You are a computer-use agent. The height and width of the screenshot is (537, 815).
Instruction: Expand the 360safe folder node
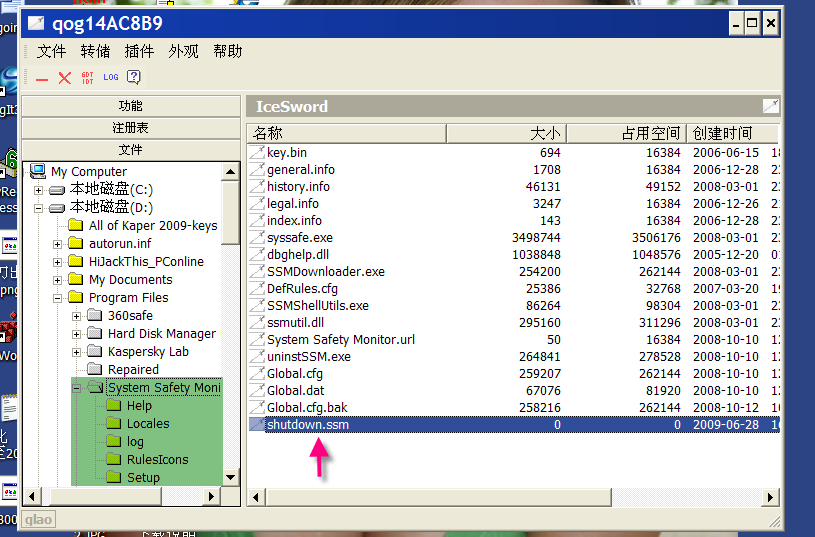point(76,316)
